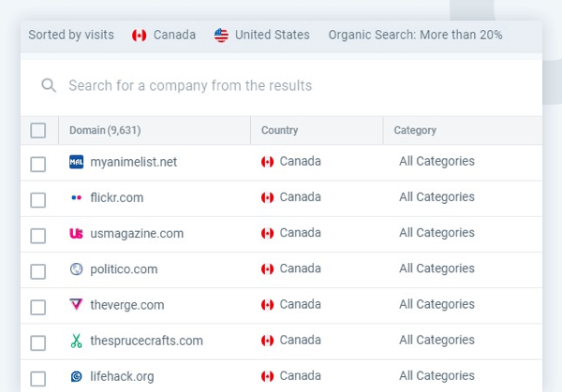Click the Category column header

(415, 130)
